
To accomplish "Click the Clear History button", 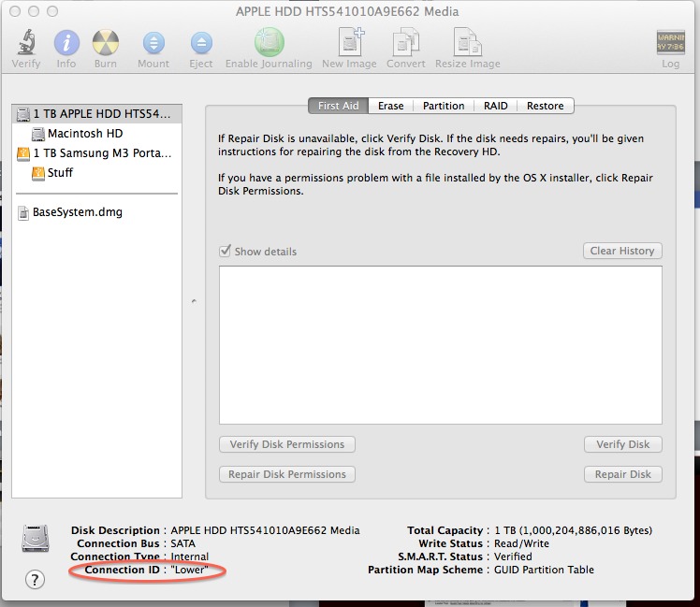I will [x=622, y=251].
